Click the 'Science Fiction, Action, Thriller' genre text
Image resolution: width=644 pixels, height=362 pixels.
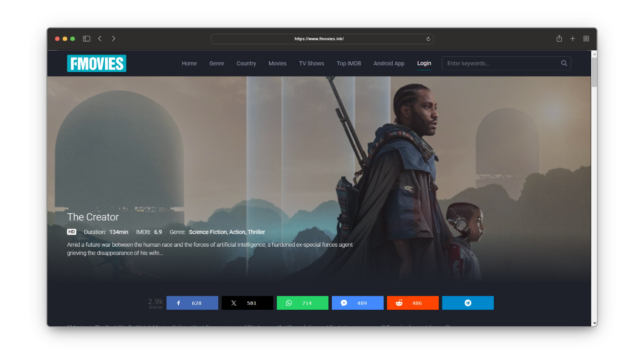(227, 232)
